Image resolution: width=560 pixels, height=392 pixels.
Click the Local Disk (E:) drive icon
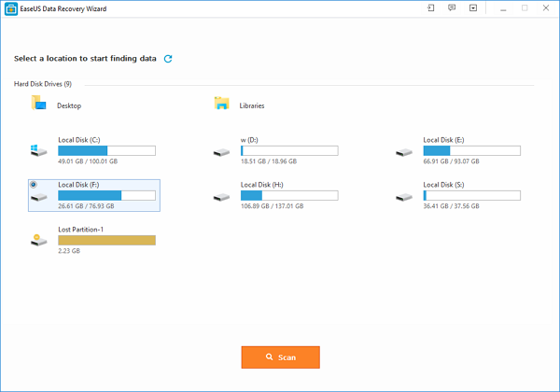pyautogui.click(x=404, y=152)
